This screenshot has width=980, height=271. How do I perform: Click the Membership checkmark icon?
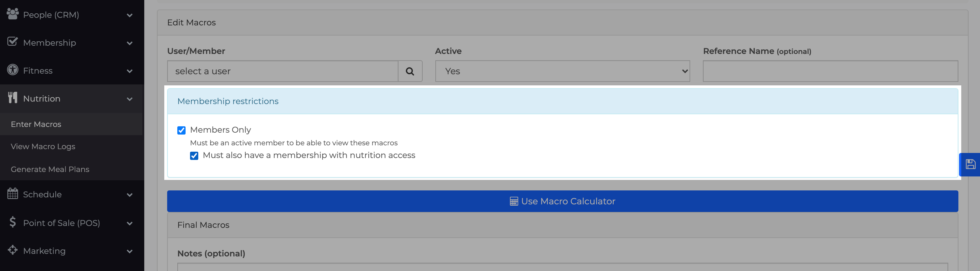point(13,42)
